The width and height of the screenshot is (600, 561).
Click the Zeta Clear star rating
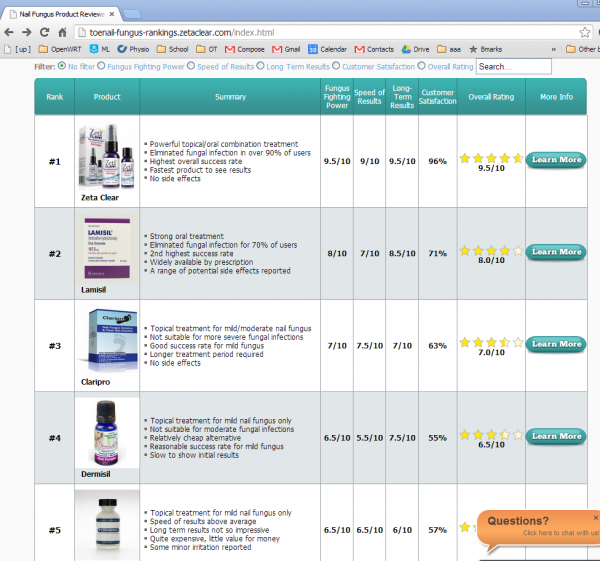491,158
